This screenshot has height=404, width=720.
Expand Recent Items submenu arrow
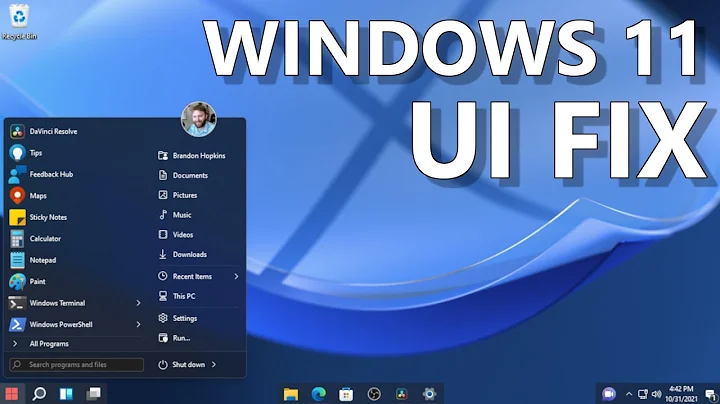click(x=236, y=276)
